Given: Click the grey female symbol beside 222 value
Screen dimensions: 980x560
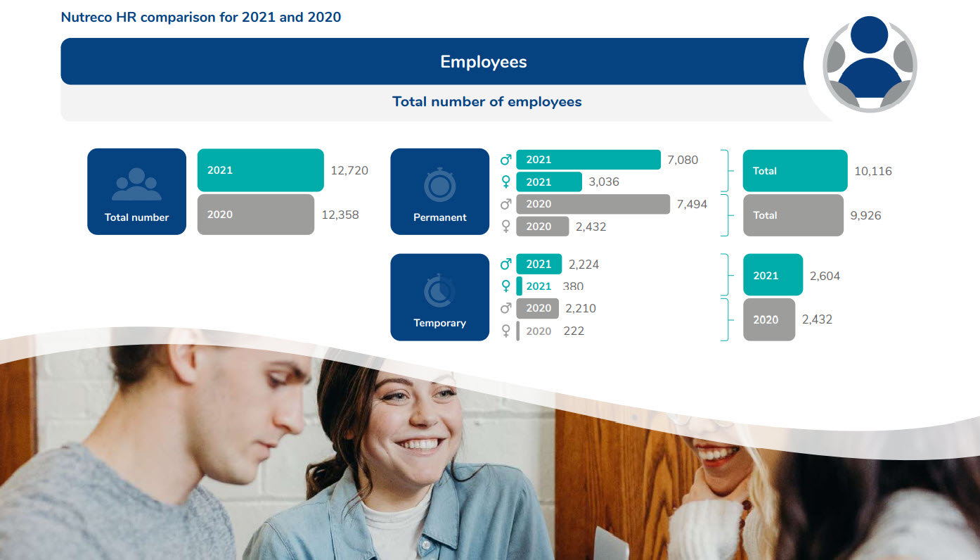Looking at the screenshot, I should coord(505,331).
